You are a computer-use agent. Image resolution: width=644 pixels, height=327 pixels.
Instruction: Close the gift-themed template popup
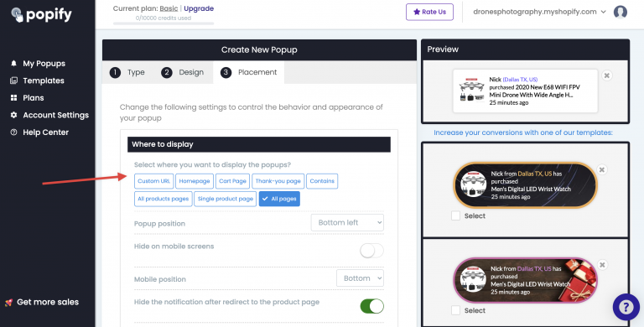[602, 265]
